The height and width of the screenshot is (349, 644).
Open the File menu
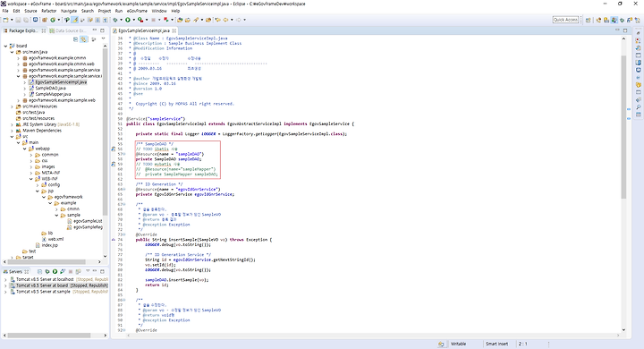[5, 11]
